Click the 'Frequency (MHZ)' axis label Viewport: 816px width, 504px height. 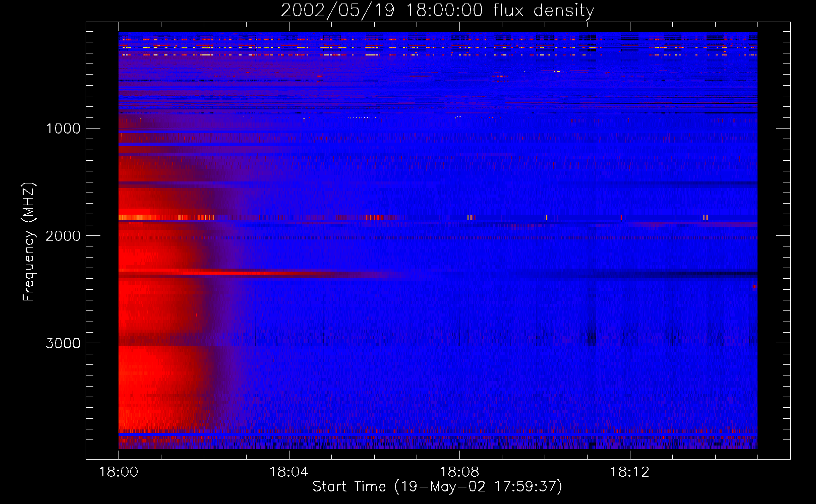[29, 242]
